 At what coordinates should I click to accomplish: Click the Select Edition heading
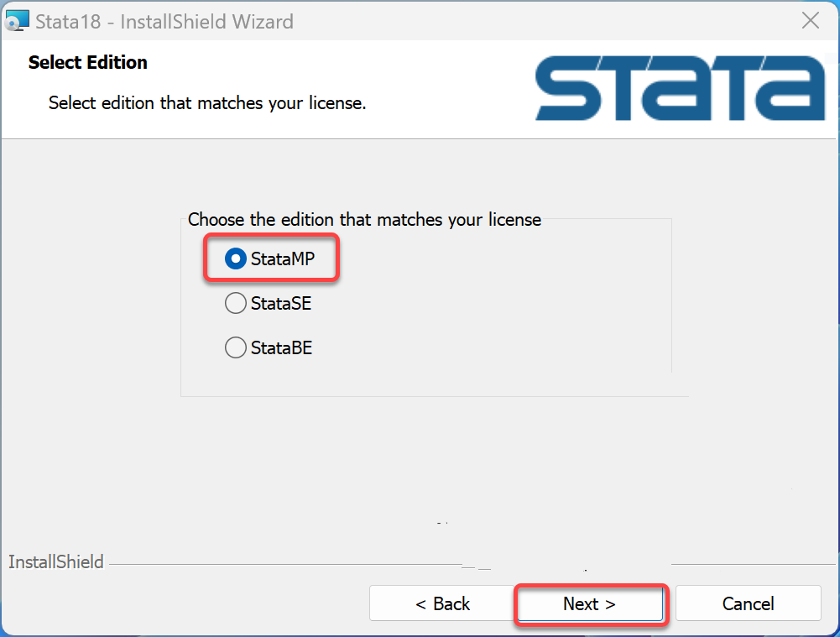tap(88, 62)
